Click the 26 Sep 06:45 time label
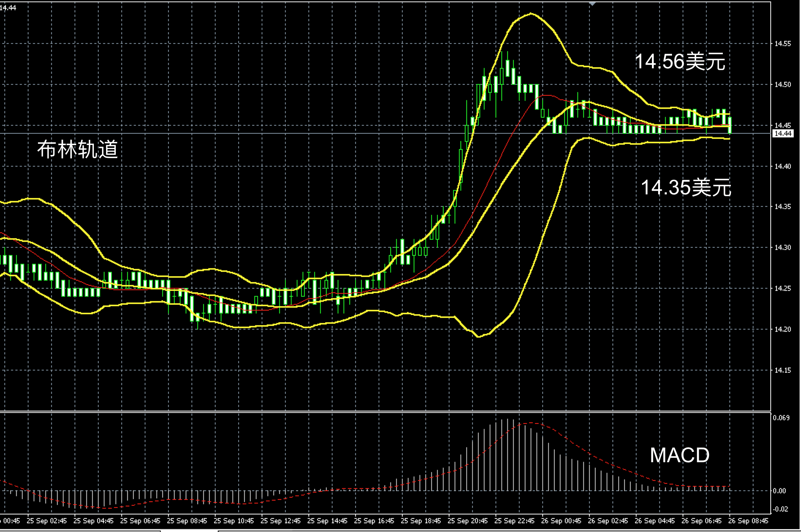 702,521
